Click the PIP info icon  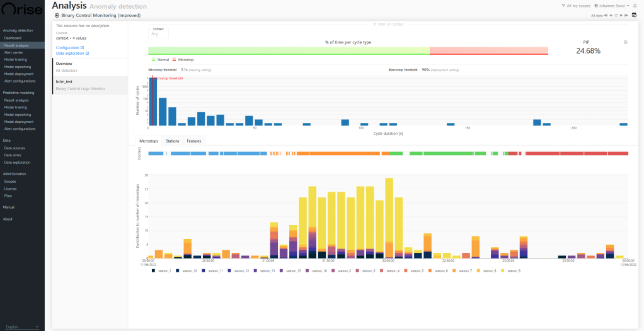(x=625, y=42)
